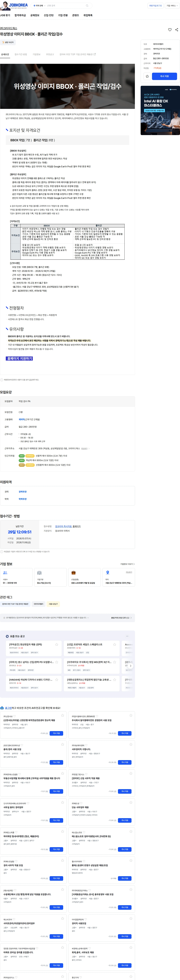Click the 서울>강남구 related tag
The image size is (180, 980).
(x=53, y=604)
